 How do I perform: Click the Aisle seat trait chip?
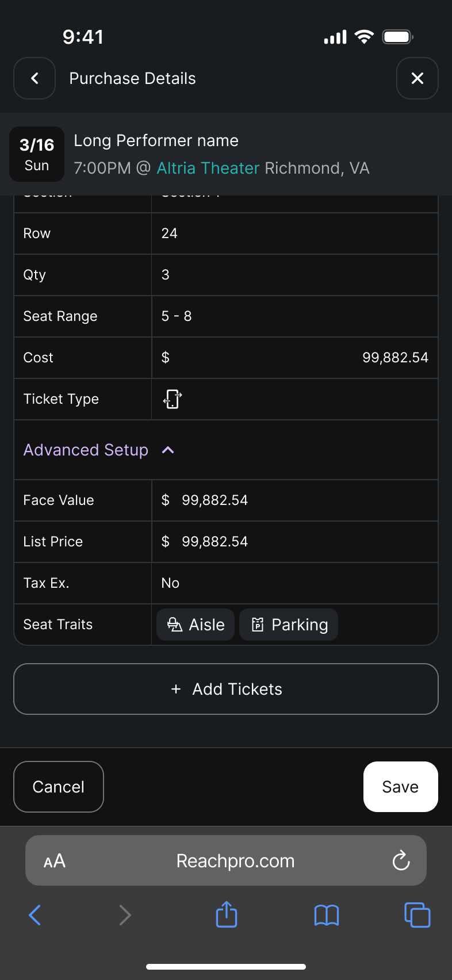tap(196, 625)
